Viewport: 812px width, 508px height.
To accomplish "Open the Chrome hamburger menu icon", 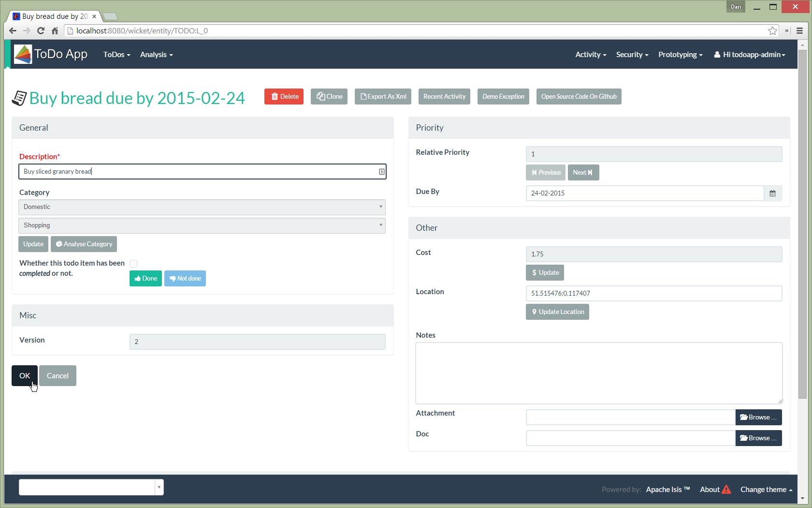I will pyautogui.click(x=799, y=31).
